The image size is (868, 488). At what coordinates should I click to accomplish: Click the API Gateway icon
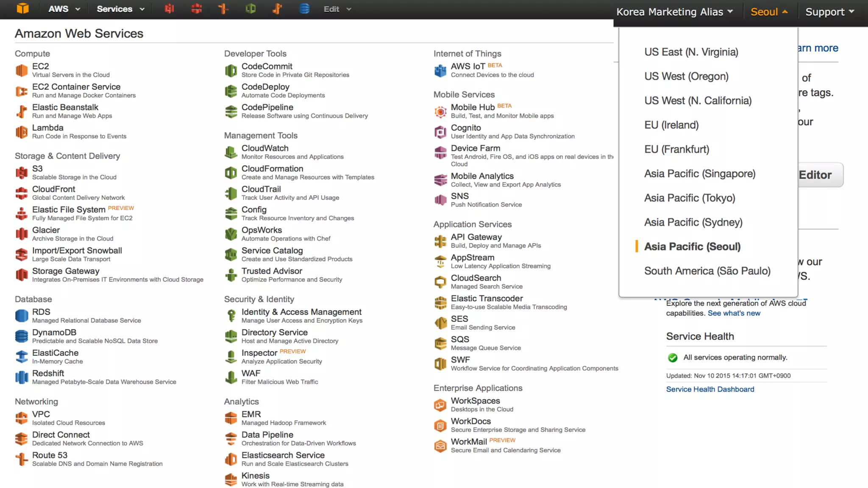(440, 241)
